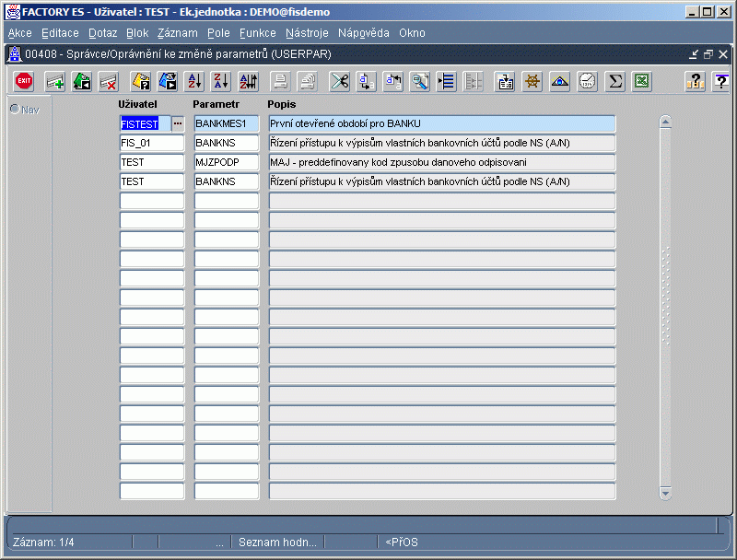Screen dimensions: 737x560
Task: Open the Akce menu
Action: (19, 33)
